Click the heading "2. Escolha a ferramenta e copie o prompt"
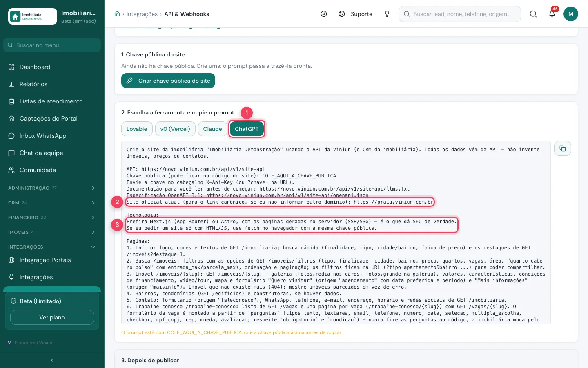This screenshot has width=588, height=368. pos(178,112)
